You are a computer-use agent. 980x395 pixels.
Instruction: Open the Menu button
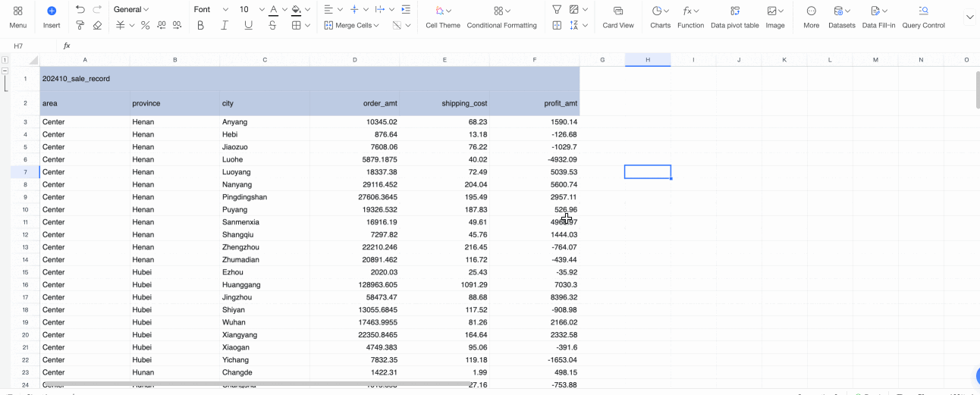(x=18, y=17)
